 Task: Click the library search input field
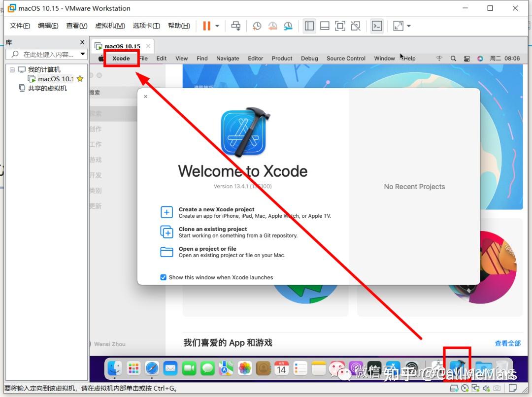(x=46, y=54)
